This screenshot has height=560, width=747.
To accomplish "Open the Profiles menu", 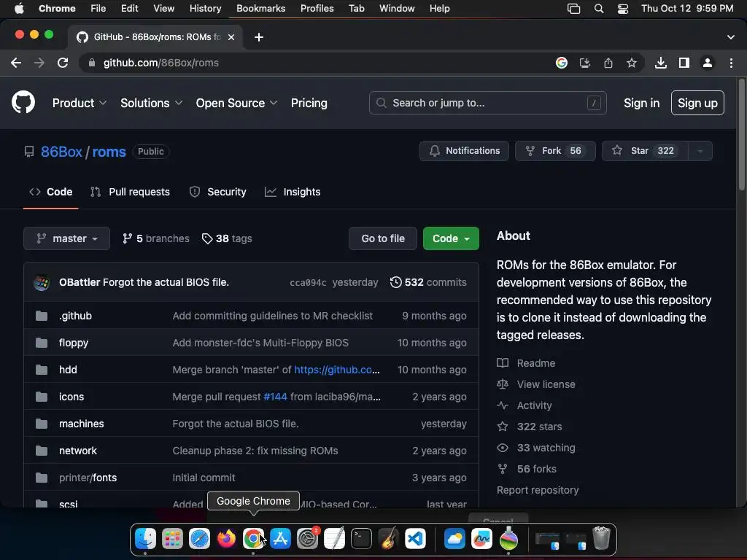I will tap(317, 9).
